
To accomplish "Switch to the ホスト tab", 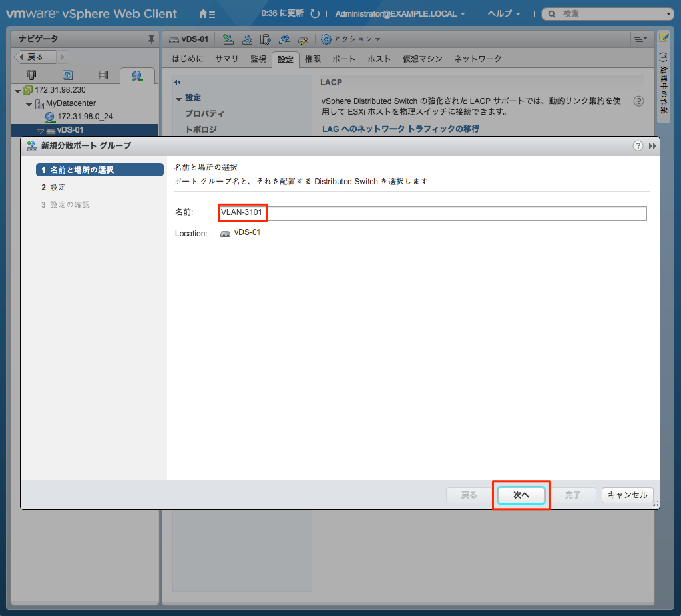I will pyautogui.click(x=379, y=59).
